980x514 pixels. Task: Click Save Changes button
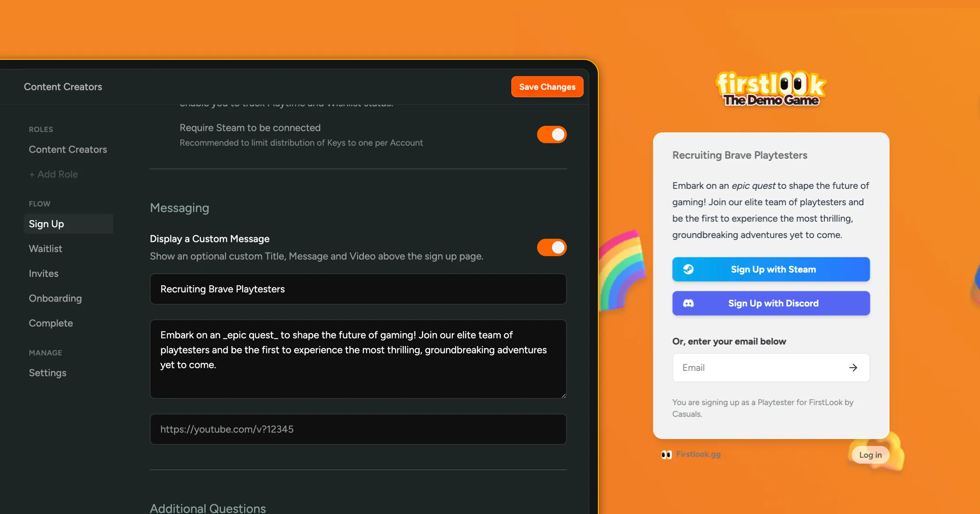(x=547, y=87)
